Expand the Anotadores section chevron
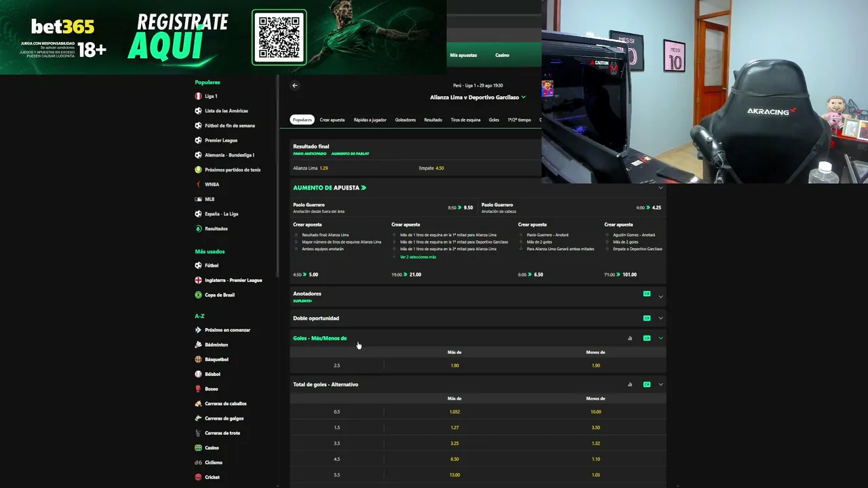868x488 pixels. pos(660,296)
